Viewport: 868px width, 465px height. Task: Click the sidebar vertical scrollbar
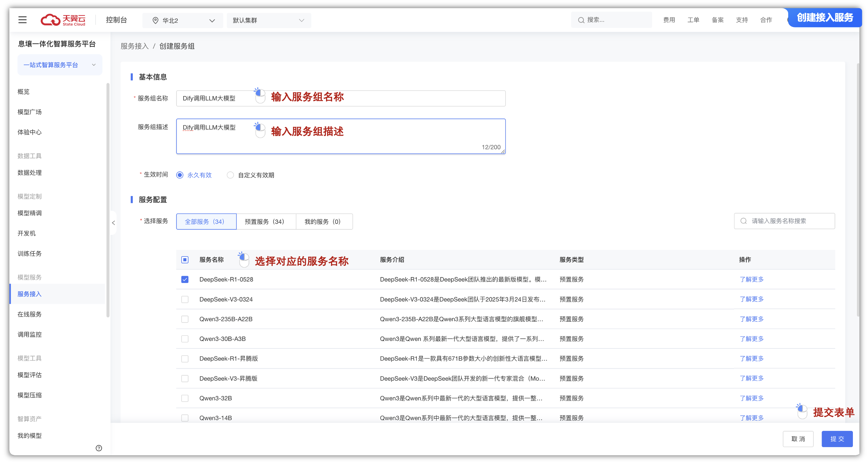(108, 200)
